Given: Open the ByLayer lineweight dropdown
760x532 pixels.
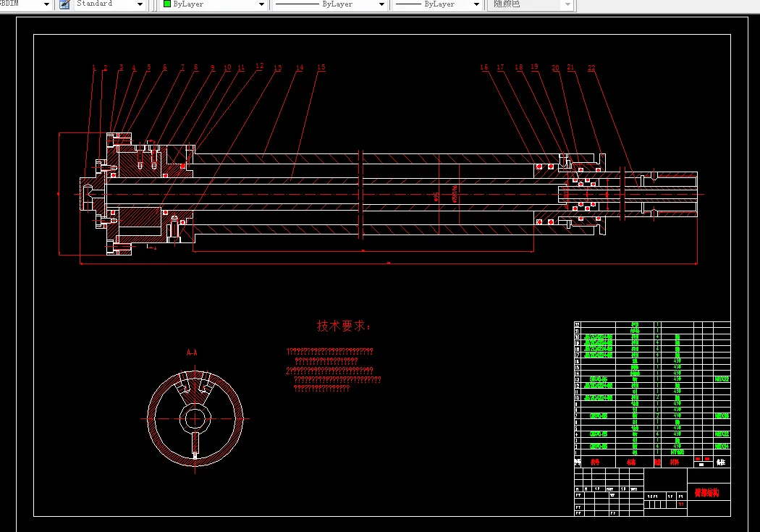Looking at the screenshot, I should pos(476,4).
